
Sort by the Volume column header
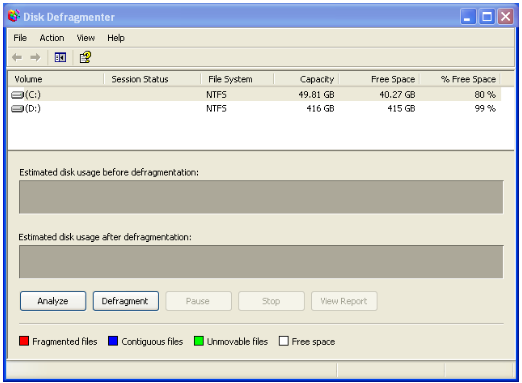[x=56, y=79]
